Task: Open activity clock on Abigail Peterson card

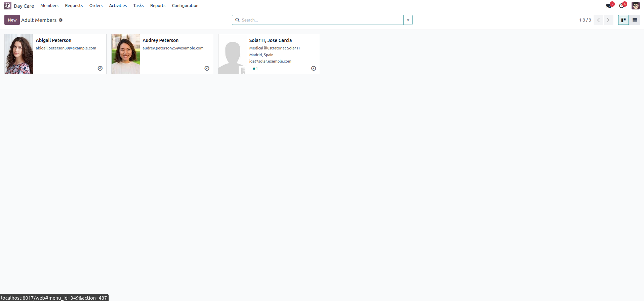Action: point(100,68)
